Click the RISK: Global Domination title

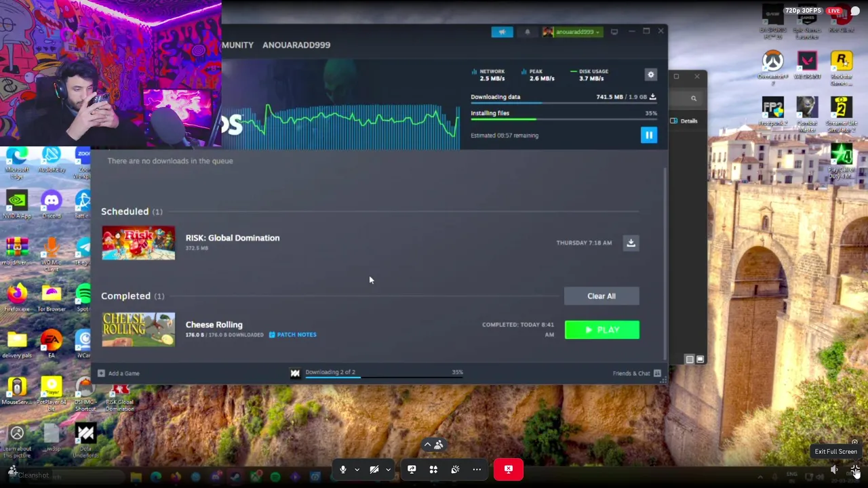point(233,238)
